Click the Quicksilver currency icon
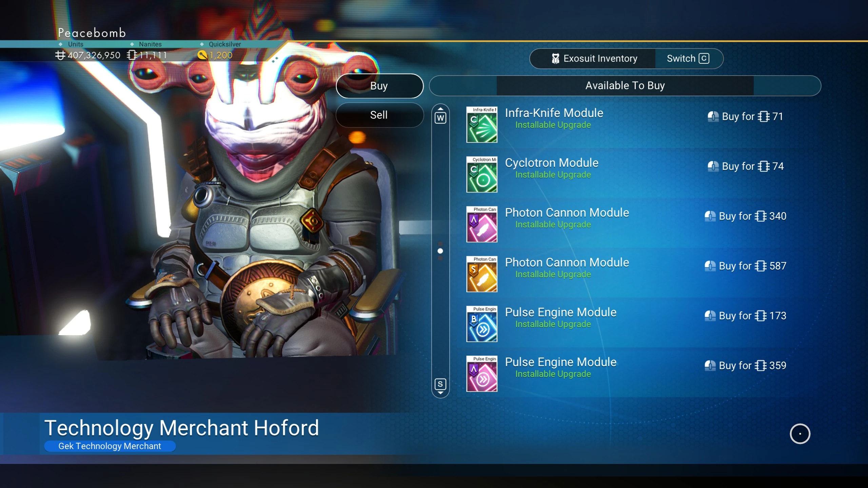The height and width of the screenshot is (488, 868). 202,55
